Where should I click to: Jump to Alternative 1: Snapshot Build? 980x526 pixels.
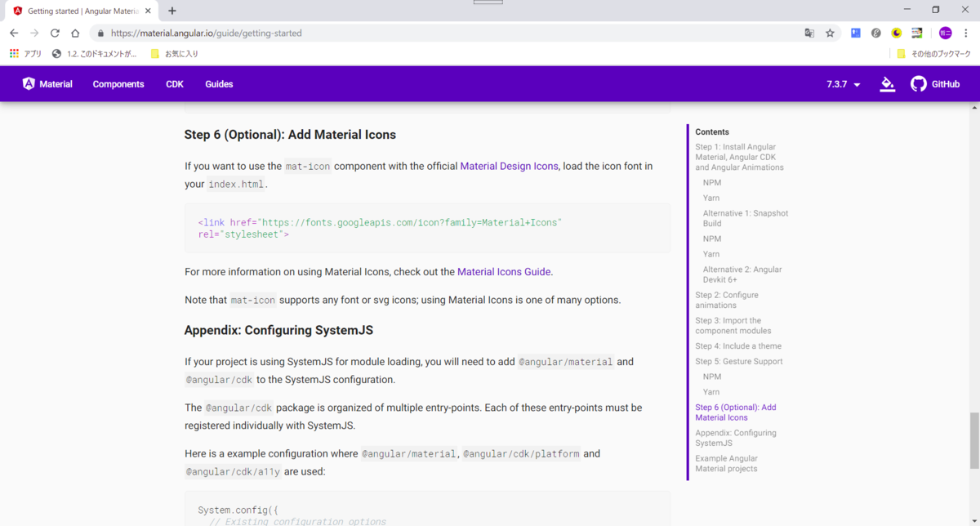click(x=746, y=218)
